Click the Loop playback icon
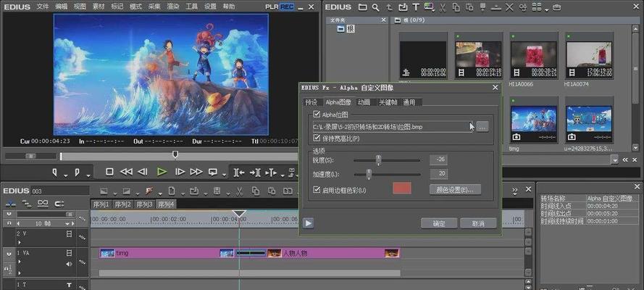The width and height of the screenshot is (644, 290). coord(213,172)
